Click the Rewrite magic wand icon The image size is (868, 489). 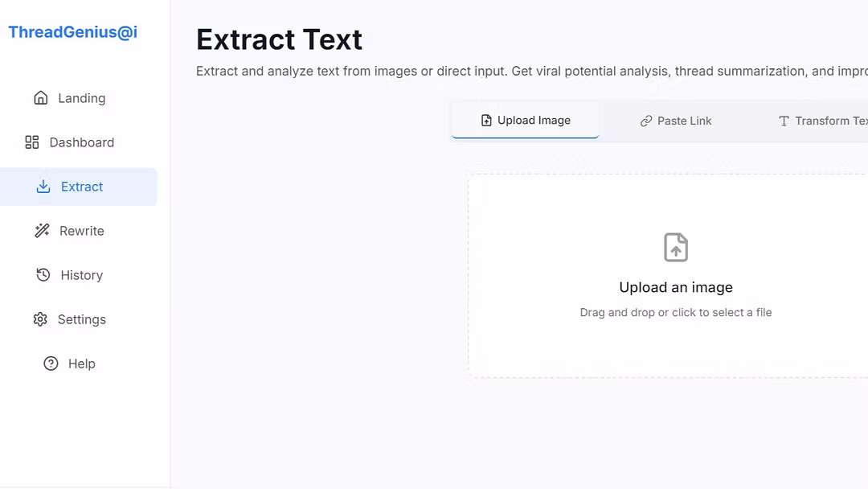42,231
